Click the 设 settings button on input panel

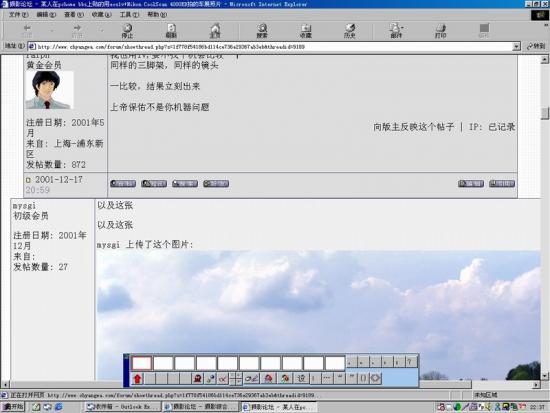click(301, 379)
